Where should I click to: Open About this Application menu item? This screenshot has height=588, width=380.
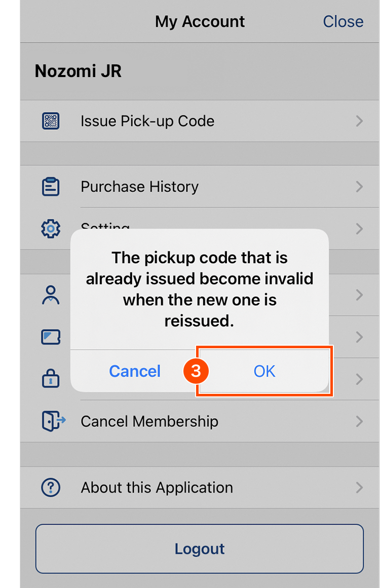tap(157, 488)
